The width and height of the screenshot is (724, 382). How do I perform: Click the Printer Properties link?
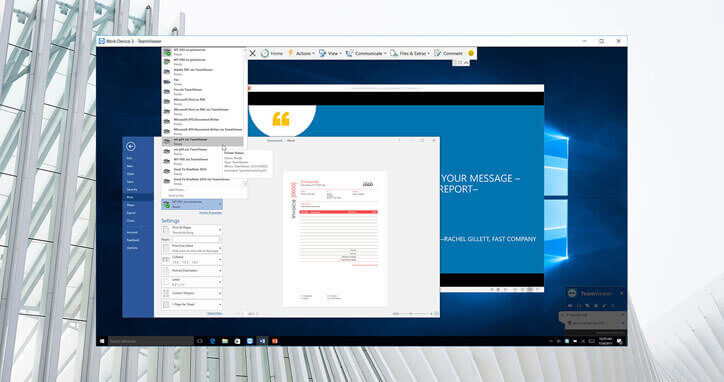[x=211, y=213]
